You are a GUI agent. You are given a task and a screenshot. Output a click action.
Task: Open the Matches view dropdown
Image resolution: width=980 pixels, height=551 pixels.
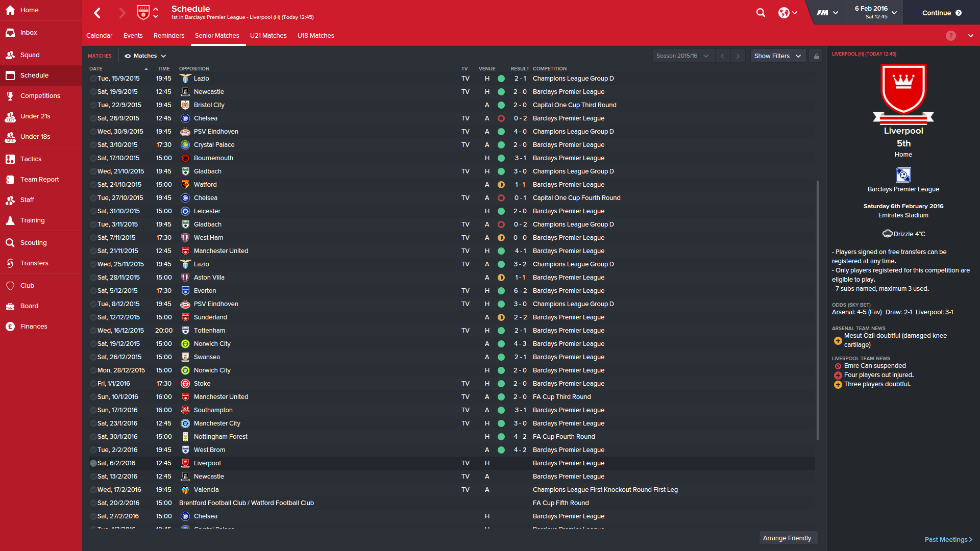145,56
